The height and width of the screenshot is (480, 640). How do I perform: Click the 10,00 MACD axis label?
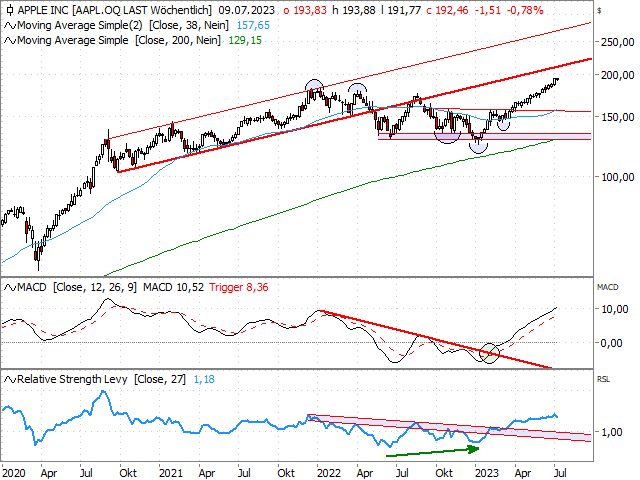(x=615, y=309)
